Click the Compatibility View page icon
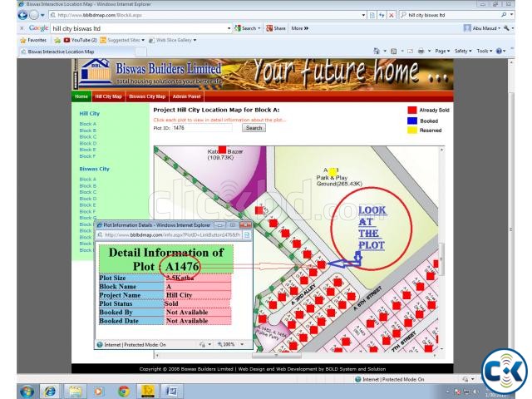The width and height of the screenshot is (532, 399). (372, 15)
